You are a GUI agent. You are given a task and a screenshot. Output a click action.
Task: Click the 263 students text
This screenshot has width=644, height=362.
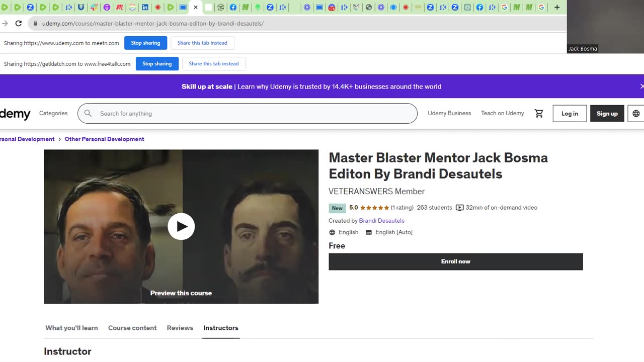434,208
